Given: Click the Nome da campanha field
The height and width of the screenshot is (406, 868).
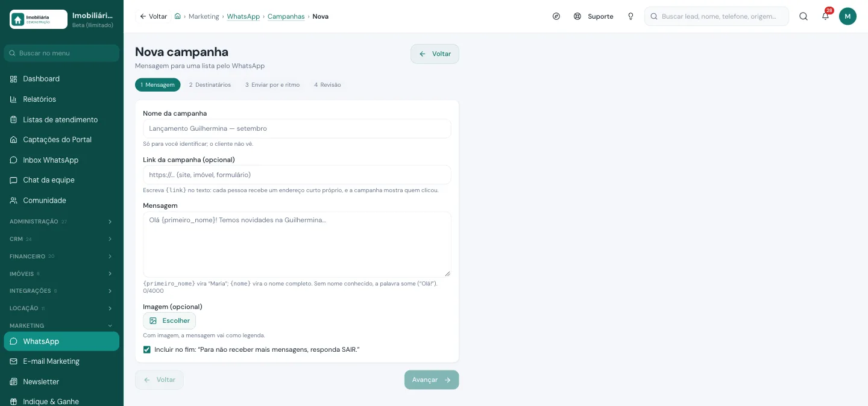Looking at the screenshot, I should pos(297,128).
